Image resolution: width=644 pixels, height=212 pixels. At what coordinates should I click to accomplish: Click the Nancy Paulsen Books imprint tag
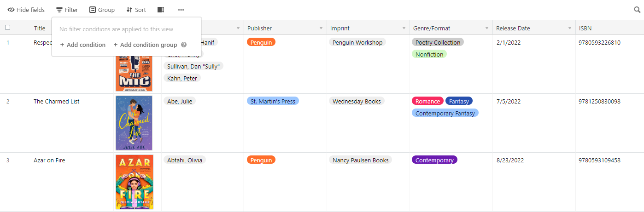[361, 160]
